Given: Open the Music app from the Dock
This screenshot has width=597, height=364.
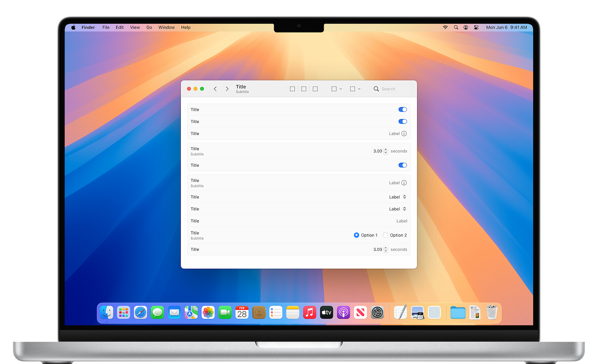Looking at the screenshot, I should [310, 313].
